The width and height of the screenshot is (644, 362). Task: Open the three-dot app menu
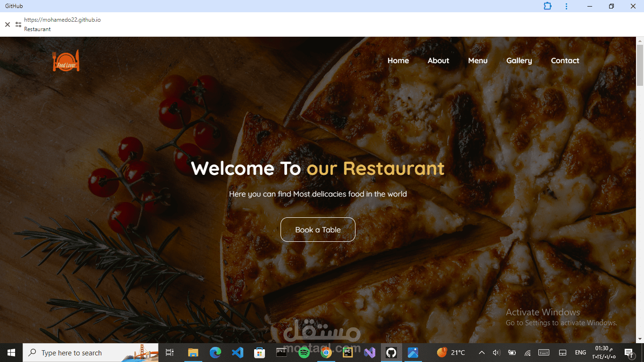[x=566, y=6]
